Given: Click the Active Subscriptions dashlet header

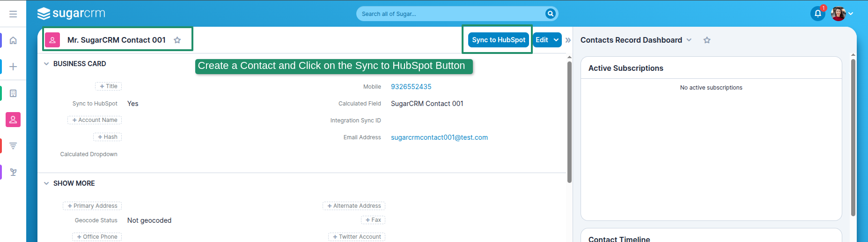Looking at the screenshot, I should 625,68.
